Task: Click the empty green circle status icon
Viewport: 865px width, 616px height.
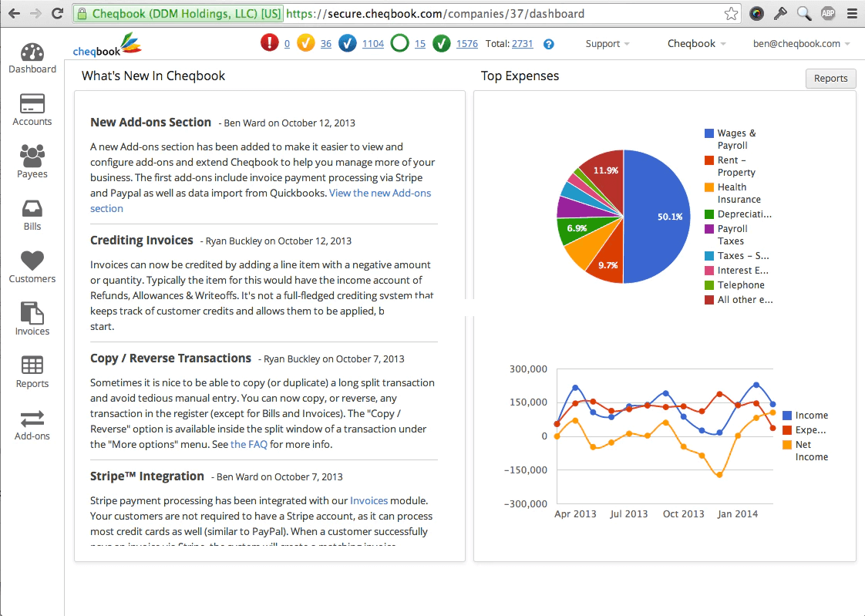Action: (x=399, y=43)
